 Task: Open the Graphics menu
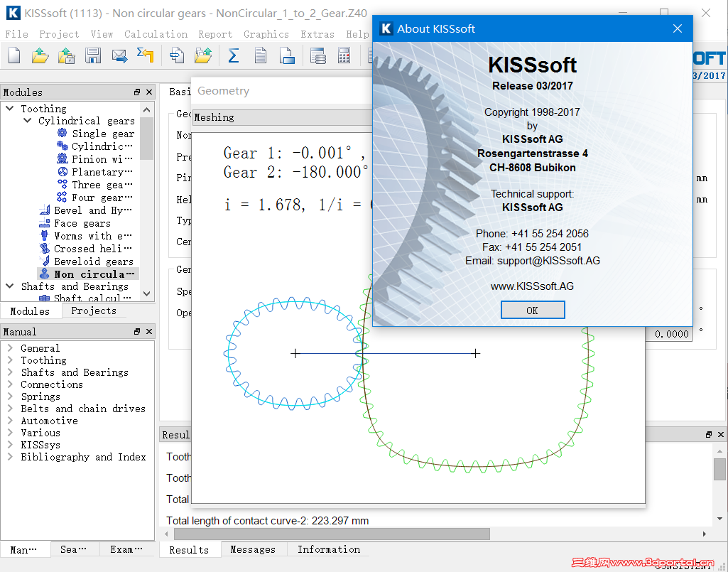[x=266, y=34]
